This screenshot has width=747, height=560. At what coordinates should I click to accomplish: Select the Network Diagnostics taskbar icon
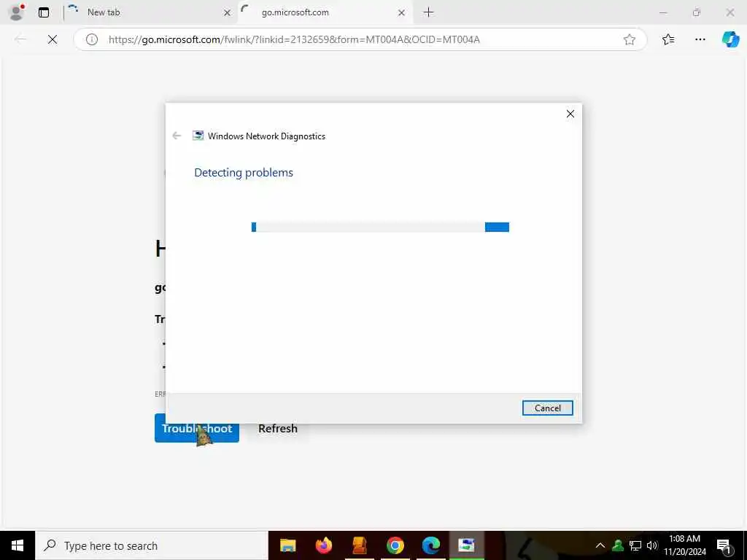coord(466,545)
